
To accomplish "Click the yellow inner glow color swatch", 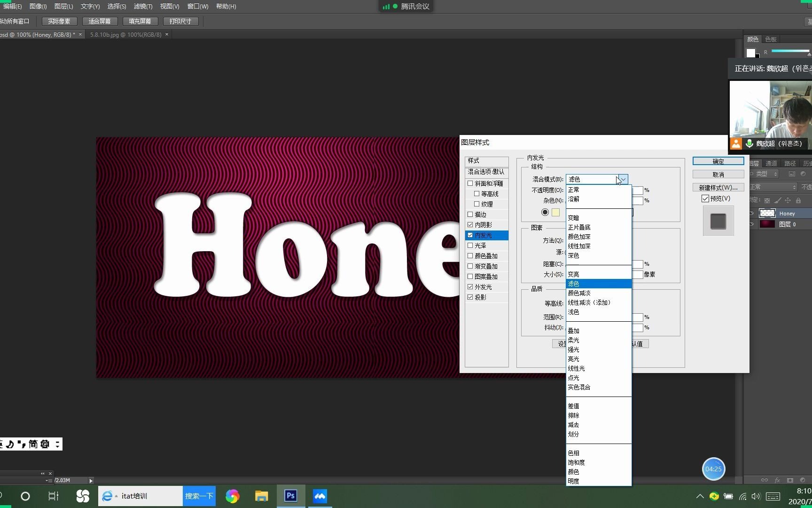I will [555, 212].
